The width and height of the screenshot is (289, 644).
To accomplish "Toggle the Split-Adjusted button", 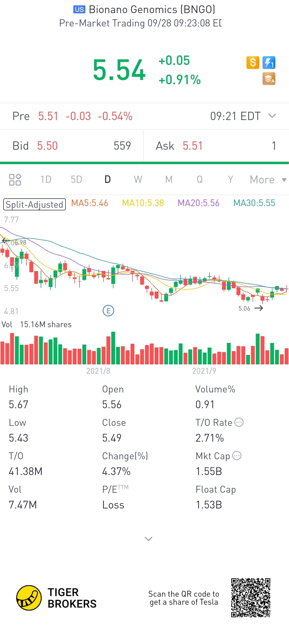I will (x=35, y=205).
